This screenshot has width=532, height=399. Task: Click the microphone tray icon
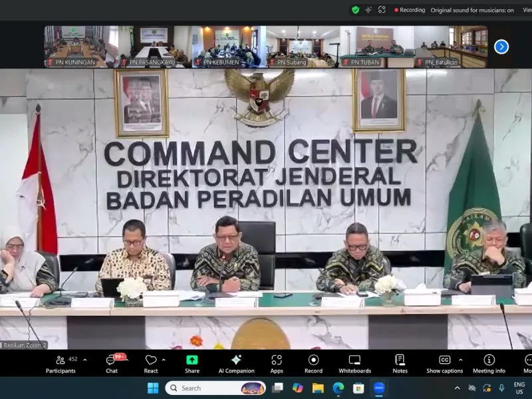[501, 388]
